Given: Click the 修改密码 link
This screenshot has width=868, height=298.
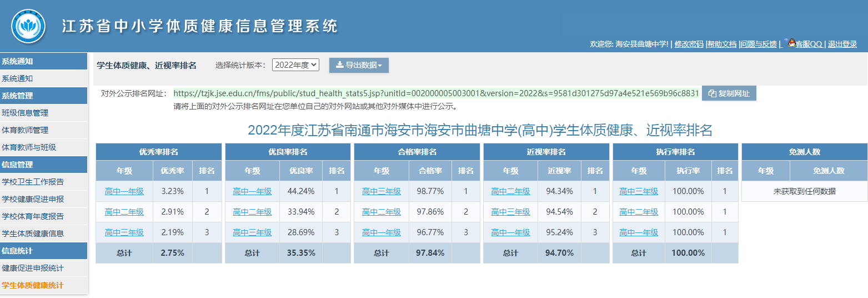Looking at the screenshot, I should click(689, 44).
